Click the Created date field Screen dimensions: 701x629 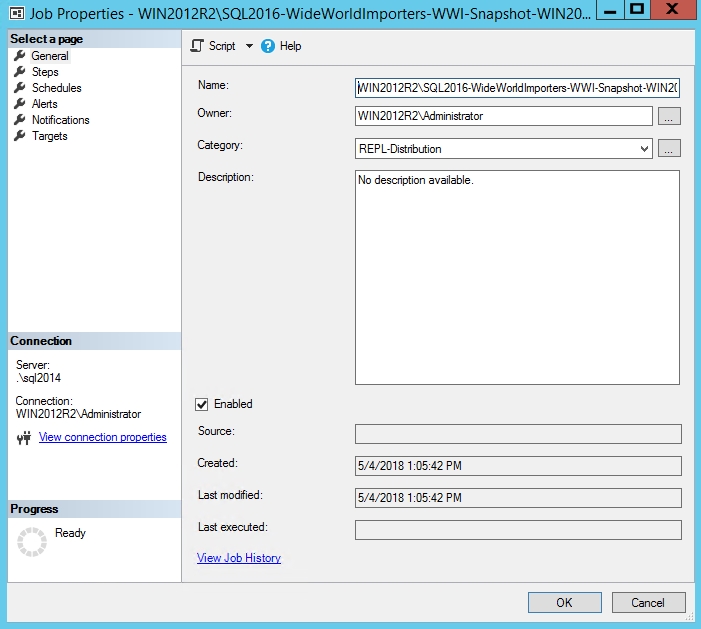click(518, 466)
